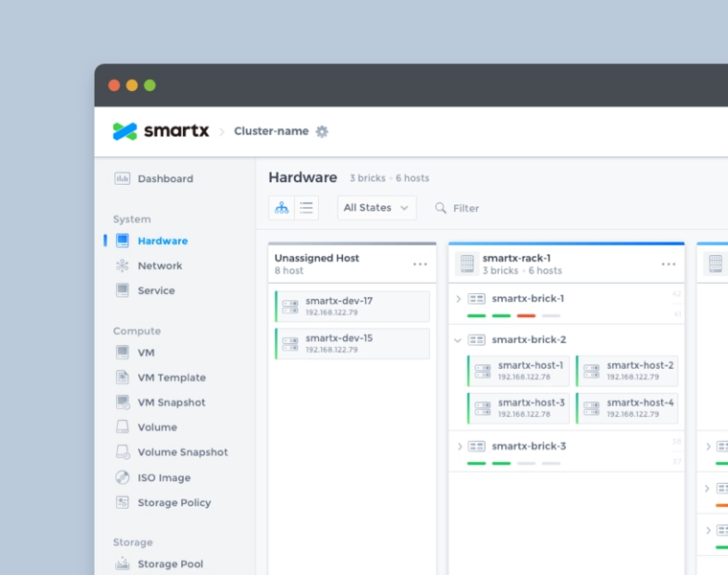The width and height of the screenshot is (728, 575).
Task: Click the ISO Image disc icon
Action: 123,477
